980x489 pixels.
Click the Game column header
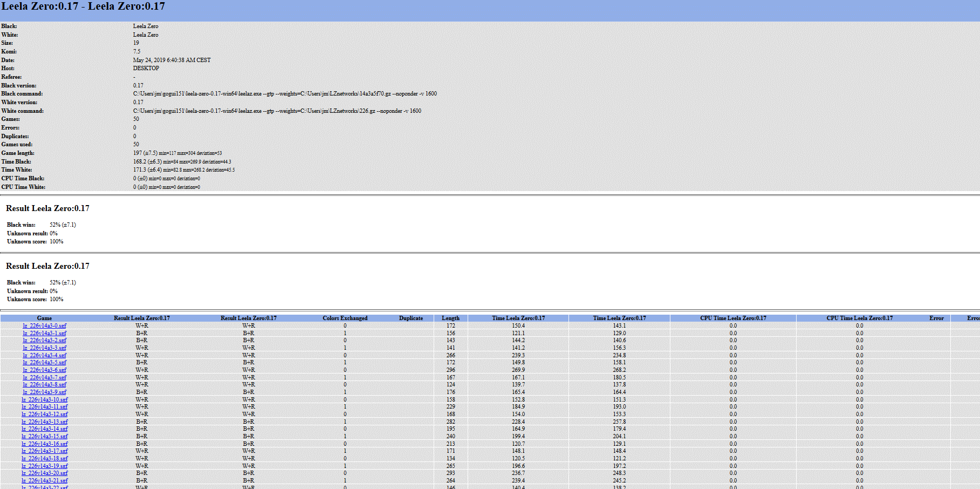pos(44,318)
